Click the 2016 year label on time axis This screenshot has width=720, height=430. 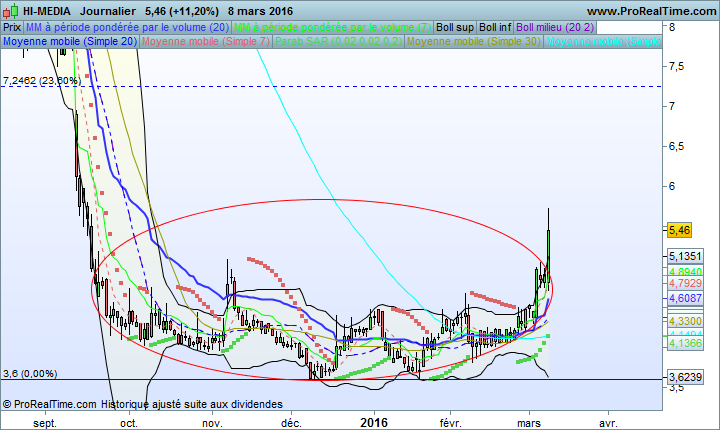coord(374,423)
